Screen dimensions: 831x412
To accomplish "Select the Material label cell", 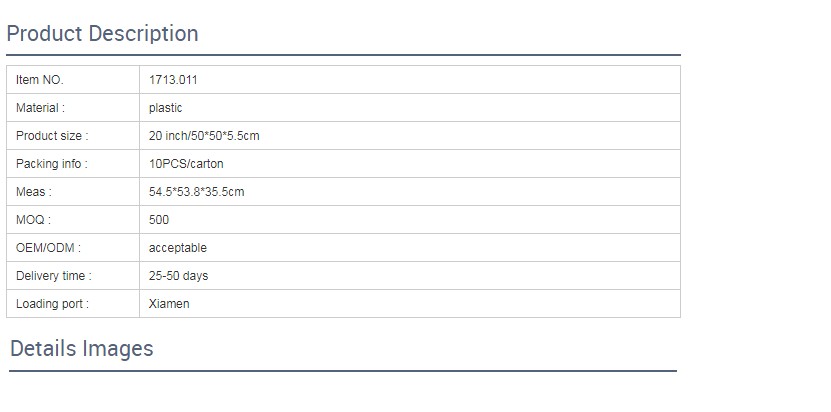I will [40, 108].
